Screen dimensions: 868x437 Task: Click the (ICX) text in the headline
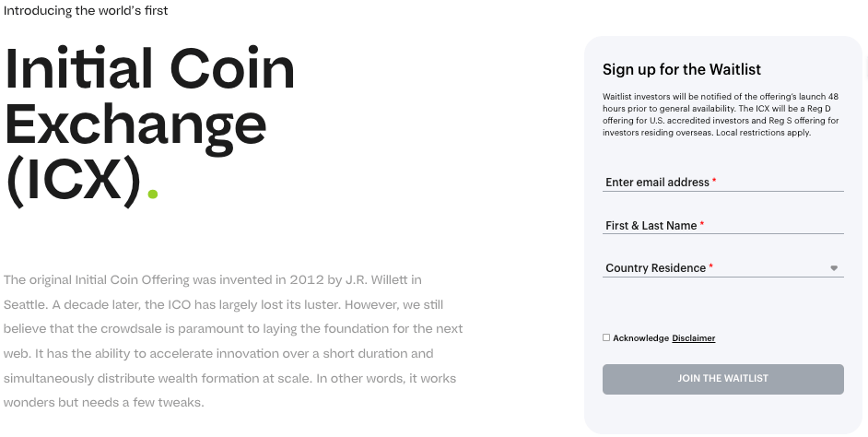74,179
